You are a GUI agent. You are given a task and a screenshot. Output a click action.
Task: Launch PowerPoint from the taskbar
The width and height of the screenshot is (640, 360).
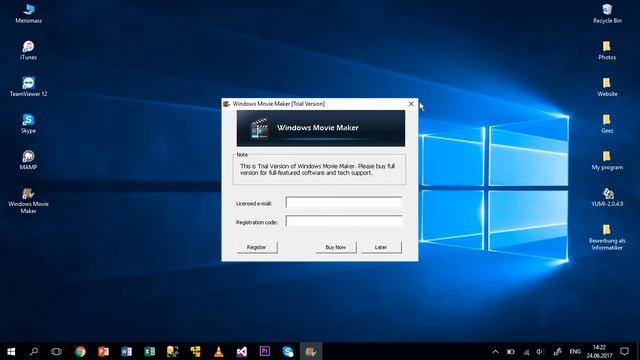pyautogui.click(x=103, y=351)
